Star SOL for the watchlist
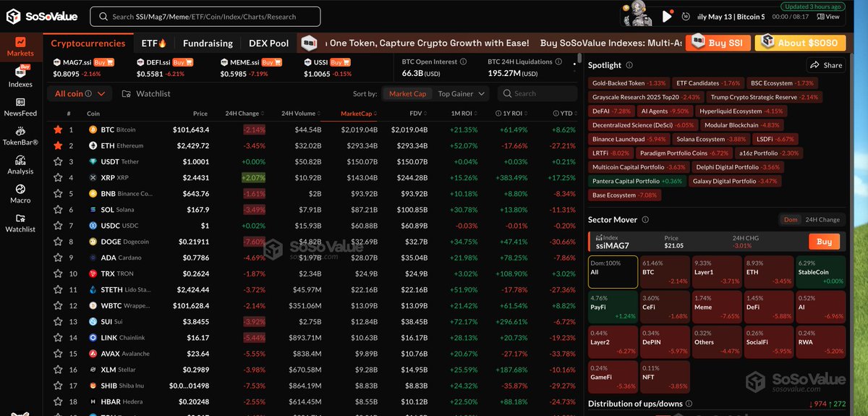This screenshot has width=868, height=416. [x=58, y=209]
